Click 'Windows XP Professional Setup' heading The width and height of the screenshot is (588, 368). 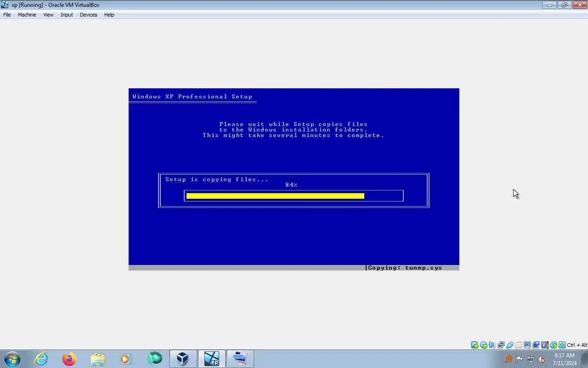tap(192, 97)
